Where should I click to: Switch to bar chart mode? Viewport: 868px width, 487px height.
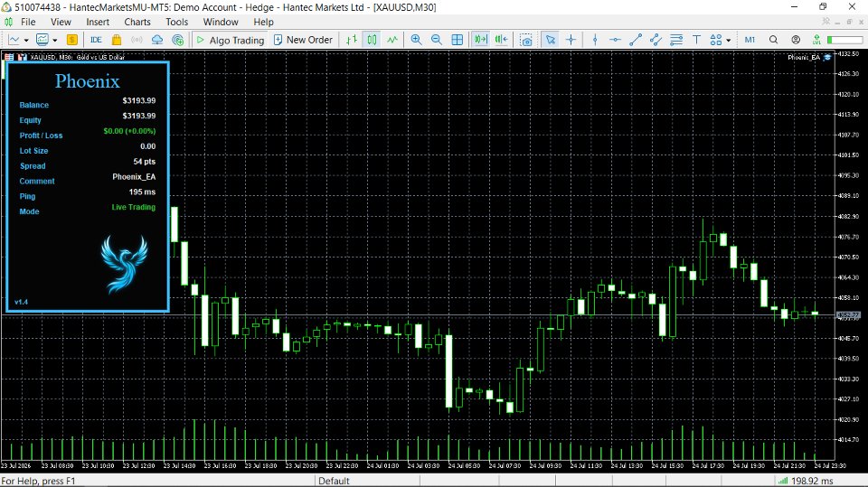352,40
